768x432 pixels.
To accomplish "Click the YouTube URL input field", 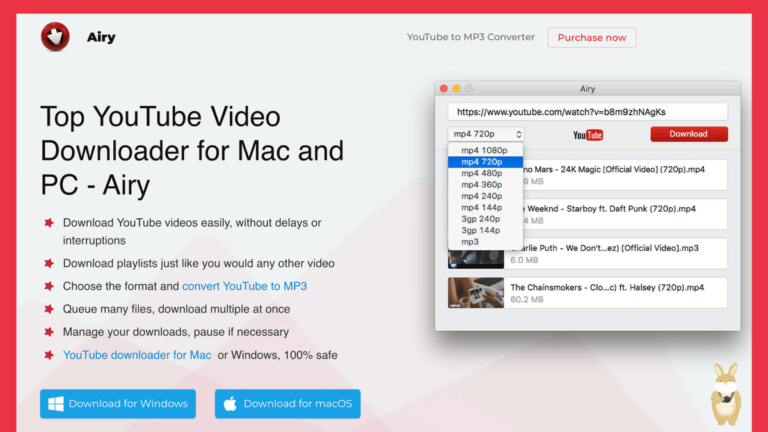I will (587, 112).
